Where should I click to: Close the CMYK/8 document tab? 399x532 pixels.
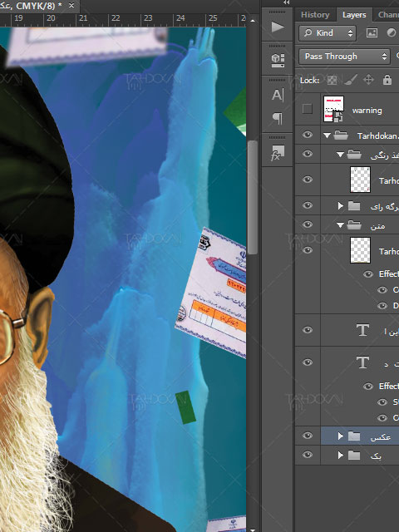point(71,6)
